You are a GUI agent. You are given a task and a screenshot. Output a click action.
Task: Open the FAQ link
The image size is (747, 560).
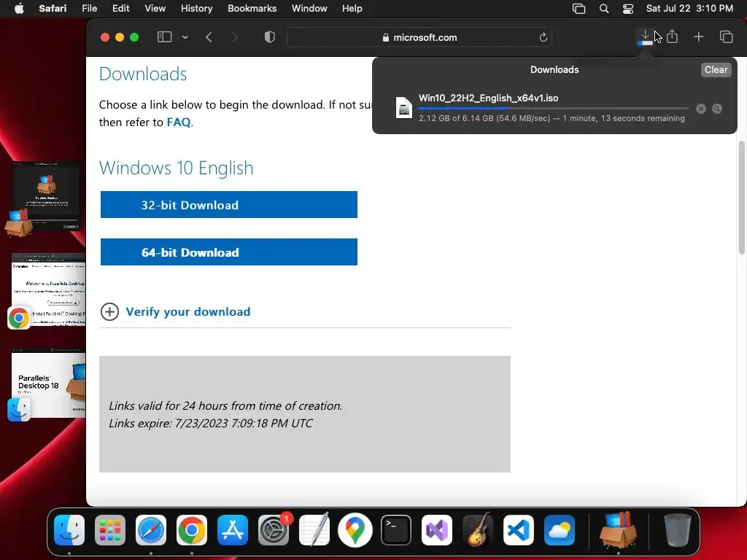click(179, 122)
